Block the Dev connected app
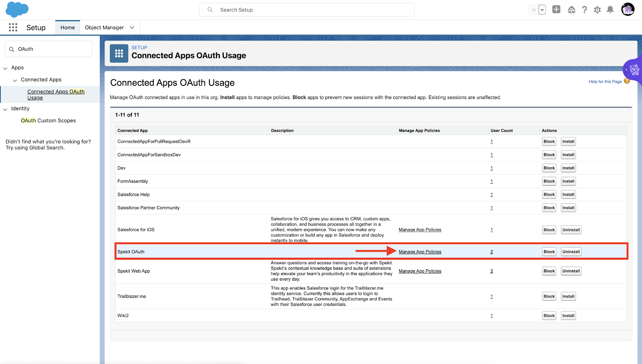The image size is (642, 364). 549,168
